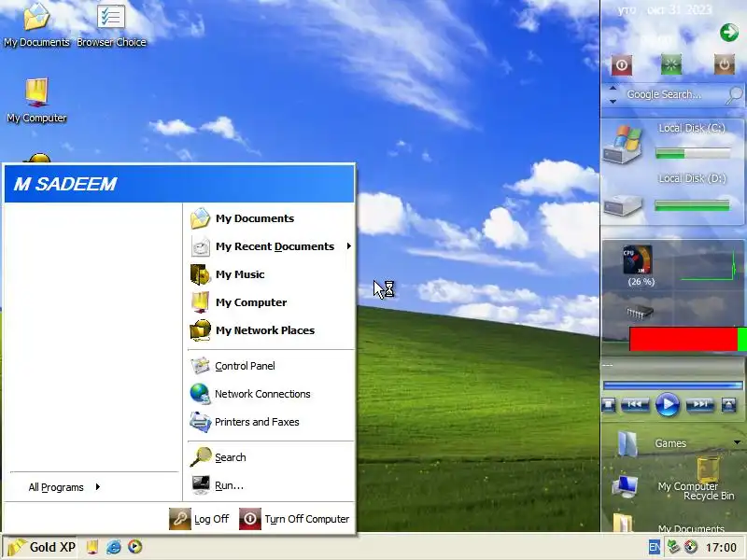Click the red memory usage bar

684,339
